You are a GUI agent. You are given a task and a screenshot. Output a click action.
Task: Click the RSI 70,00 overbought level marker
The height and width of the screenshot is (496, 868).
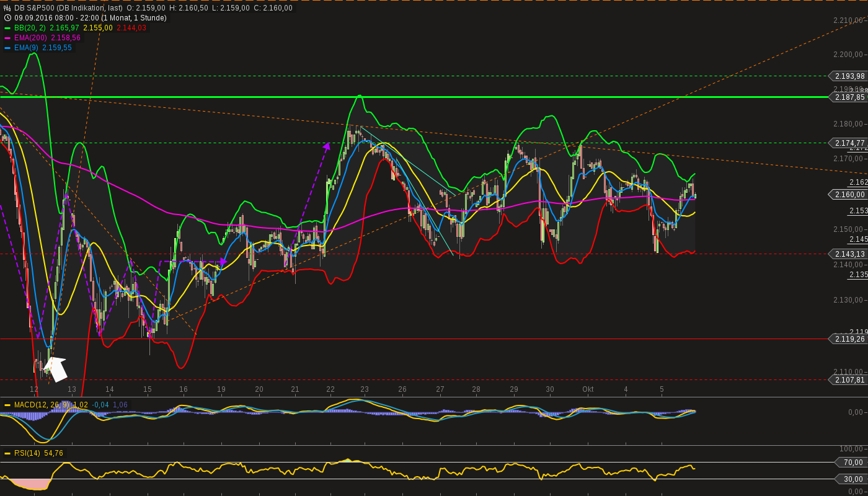point(852,463)
